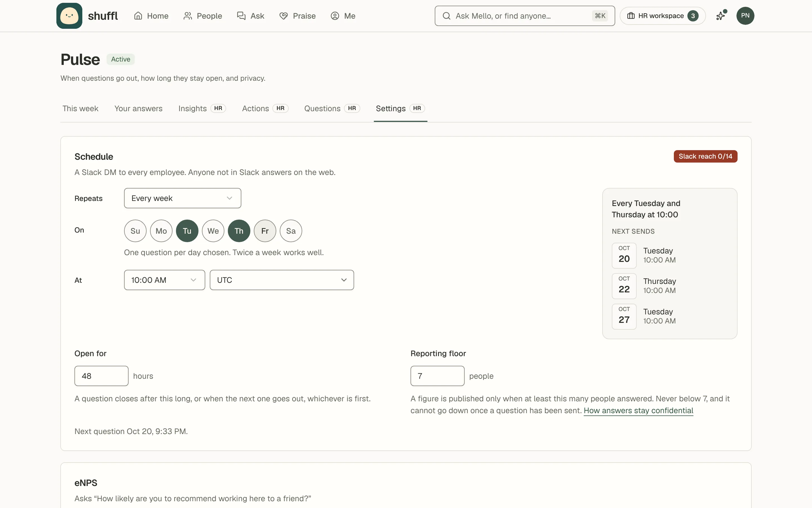Viewport: 812px width, 508px height.
Task: Click the Active status badge
Action: pos(121,59)
